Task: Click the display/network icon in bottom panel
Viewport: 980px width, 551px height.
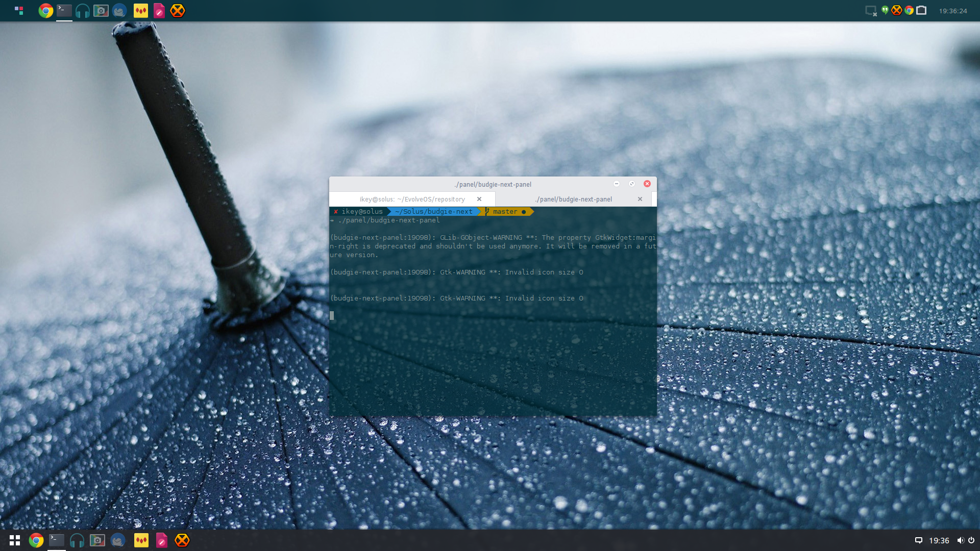Action: (919, 540)
